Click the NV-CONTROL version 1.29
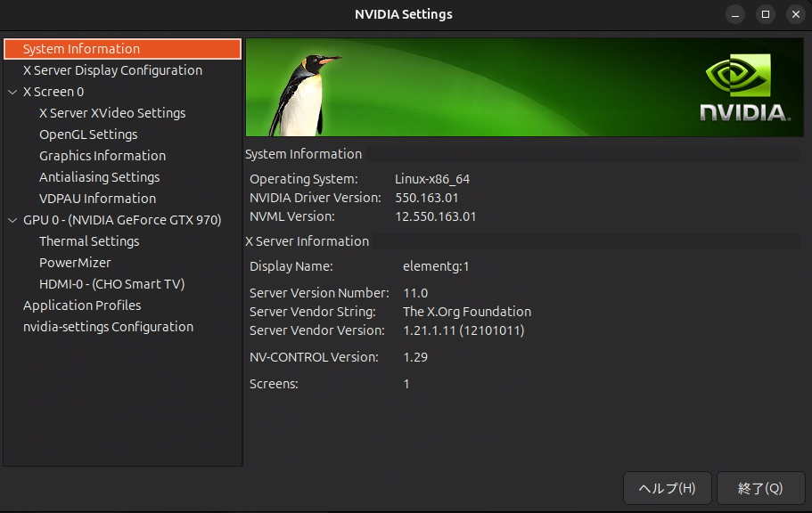Viewport: 812px width, 513px height. click(x=415, y=357)
